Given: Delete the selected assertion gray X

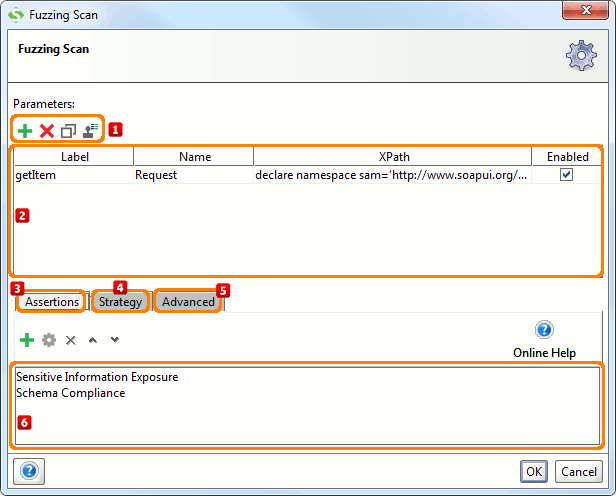Looking at the screenshot, I should pos(71,340).
